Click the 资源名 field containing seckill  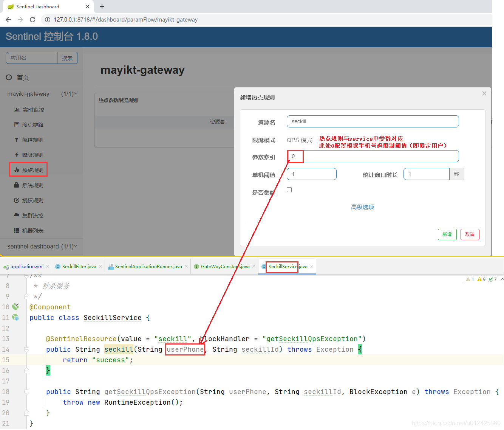(373, 121)
